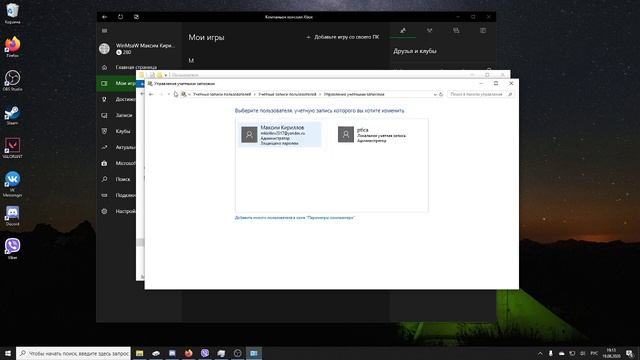Click the Control Panel search field
The width and height of the screenshot is (640, 360).
pyautogui.click(x=480, y=94)
